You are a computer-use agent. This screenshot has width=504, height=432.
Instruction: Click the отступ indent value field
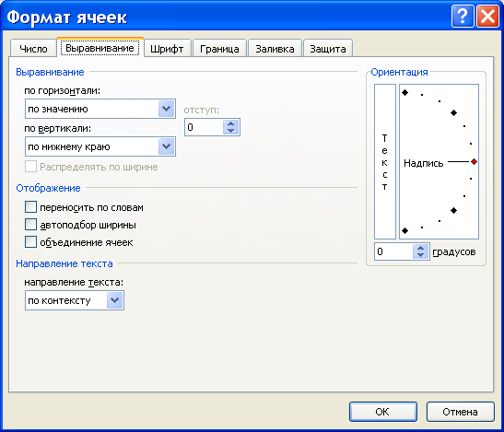(204, 127)
